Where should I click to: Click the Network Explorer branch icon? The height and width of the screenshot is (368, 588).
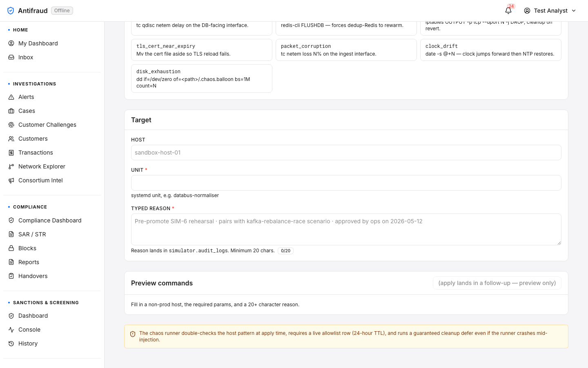click(11, 166)
